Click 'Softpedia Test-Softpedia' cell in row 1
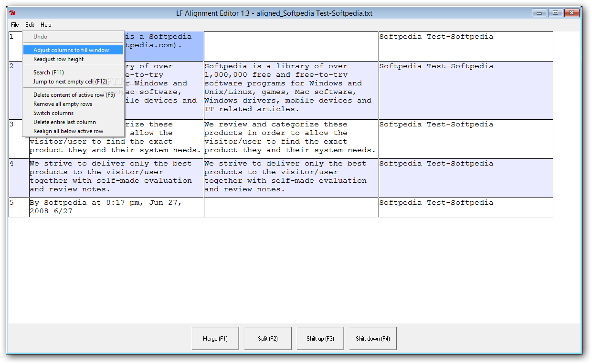 466,46
